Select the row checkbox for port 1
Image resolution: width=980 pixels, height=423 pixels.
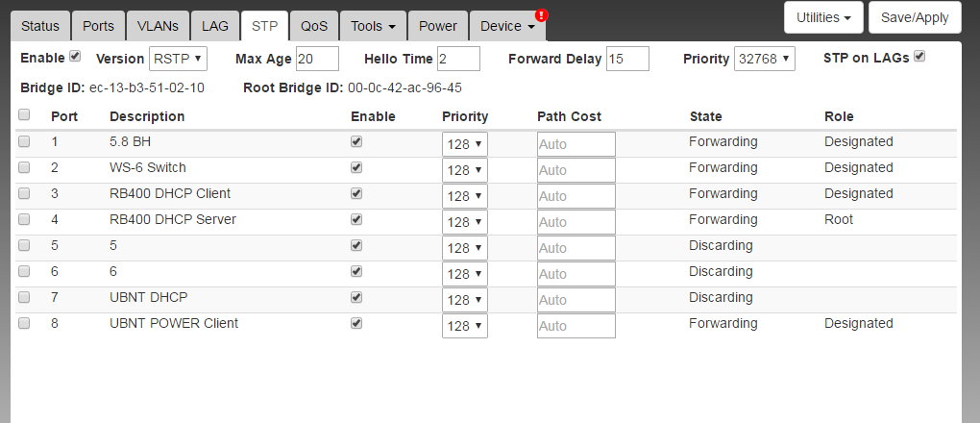24,141
